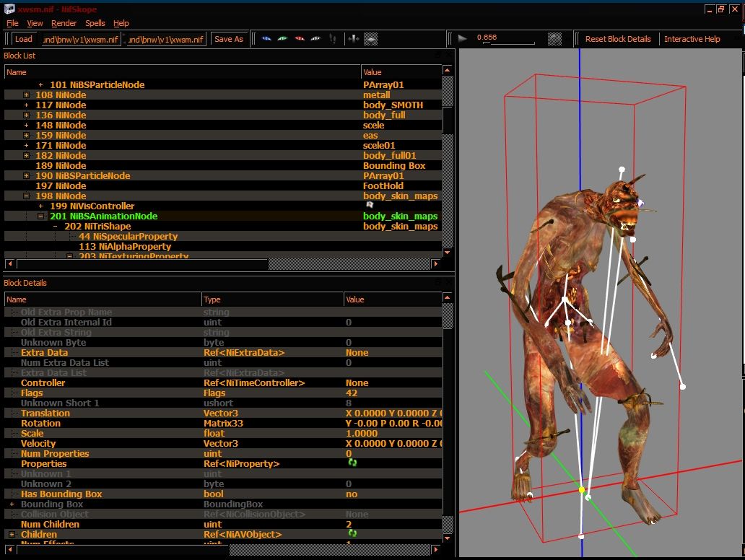The width and height of the screenshot is (745, 560).
Task: Click the Num Children value 2
Action: pyautogui.click(x=349, y=525)
